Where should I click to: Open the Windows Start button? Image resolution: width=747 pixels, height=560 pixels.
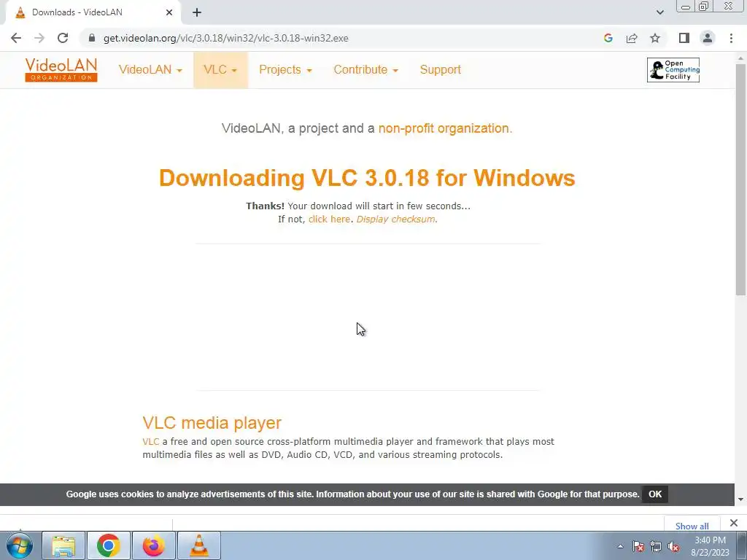pos(20,545)
